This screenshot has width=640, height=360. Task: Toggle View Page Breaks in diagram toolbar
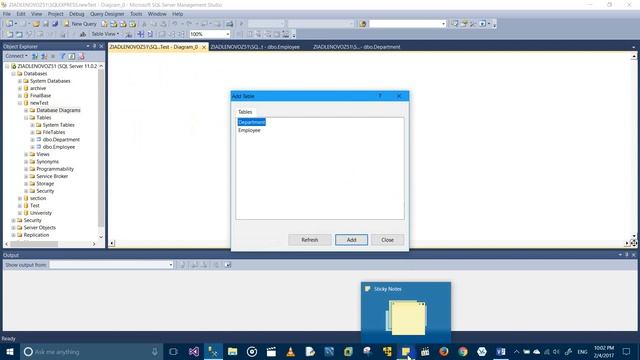140,34
